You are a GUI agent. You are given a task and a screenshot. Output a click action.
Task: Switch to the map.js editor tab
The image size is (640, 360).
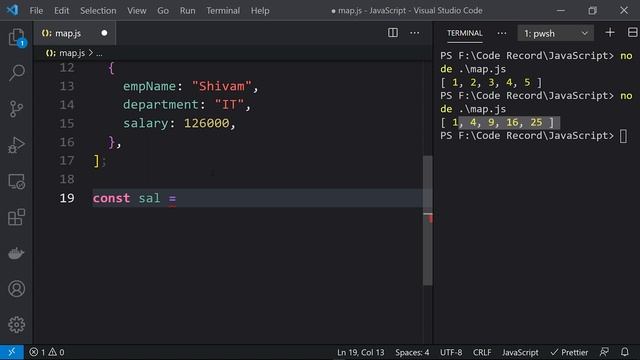click(x=75, y=33)
